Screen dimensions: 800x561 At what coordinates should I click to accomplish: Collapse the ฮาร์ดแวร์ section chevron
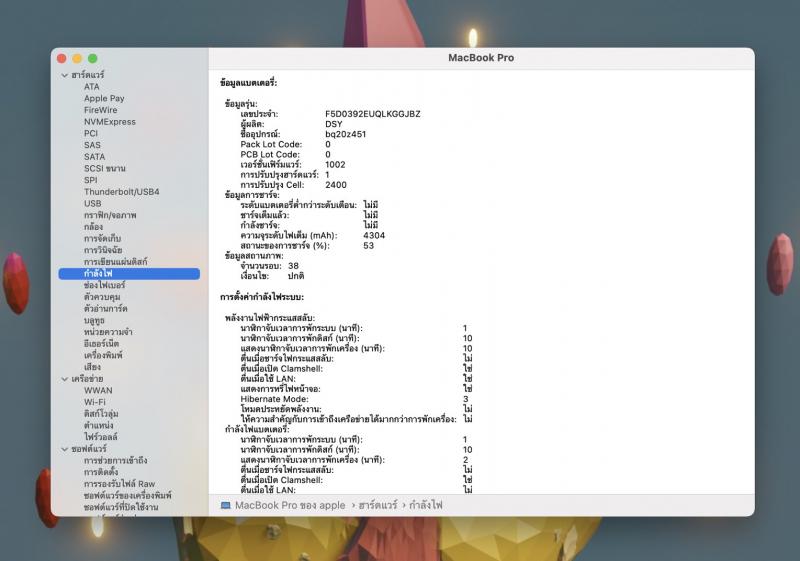65,75
